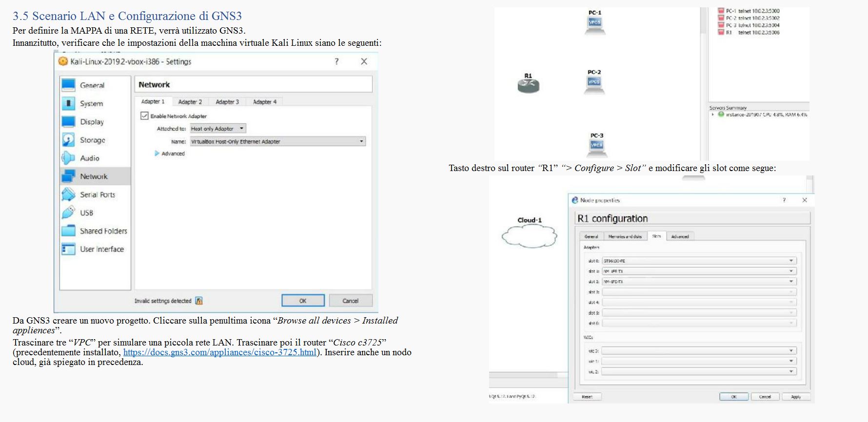
Task: Toggle Enable Network Adapter checkbox
Action: [x=144, y=115]
